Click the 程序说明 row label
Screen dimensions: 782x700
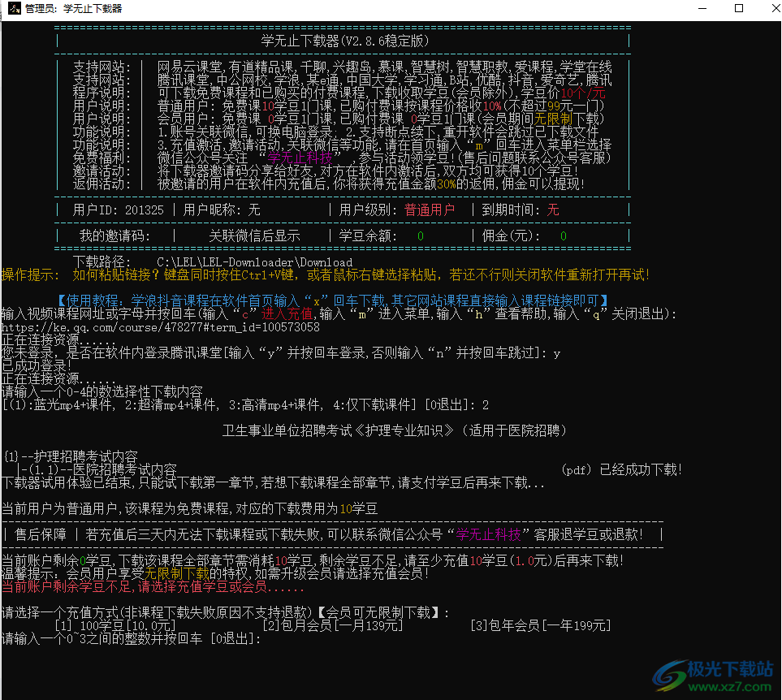tap(102, 93)
